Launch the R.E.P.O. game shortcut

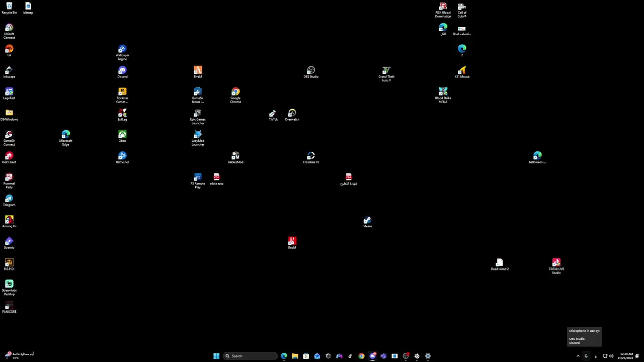9,264
